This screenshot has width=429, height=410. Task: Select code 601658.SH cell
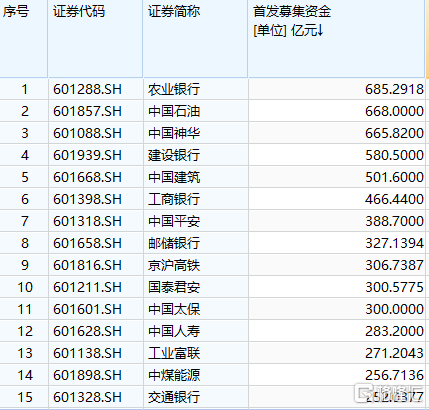96,243
